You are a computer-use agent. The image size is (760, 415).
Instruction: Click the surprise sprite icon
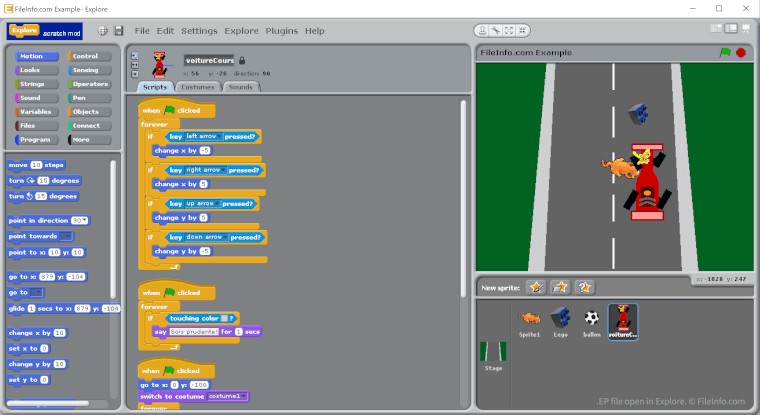(585, 287)
